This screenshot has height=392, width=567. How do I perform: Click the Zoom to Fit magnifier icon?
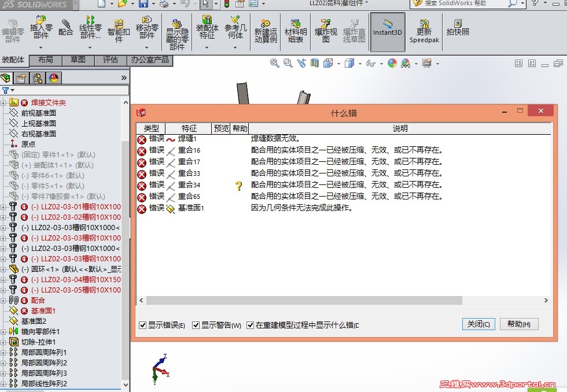(x=274, y=63)
